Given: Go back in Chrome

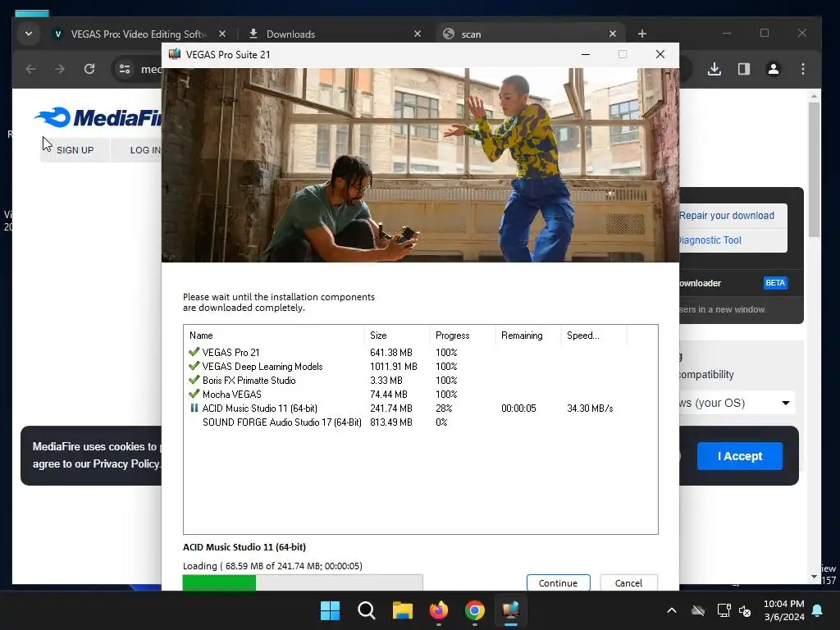Looking at the screenshot, I should pos(30,69).
